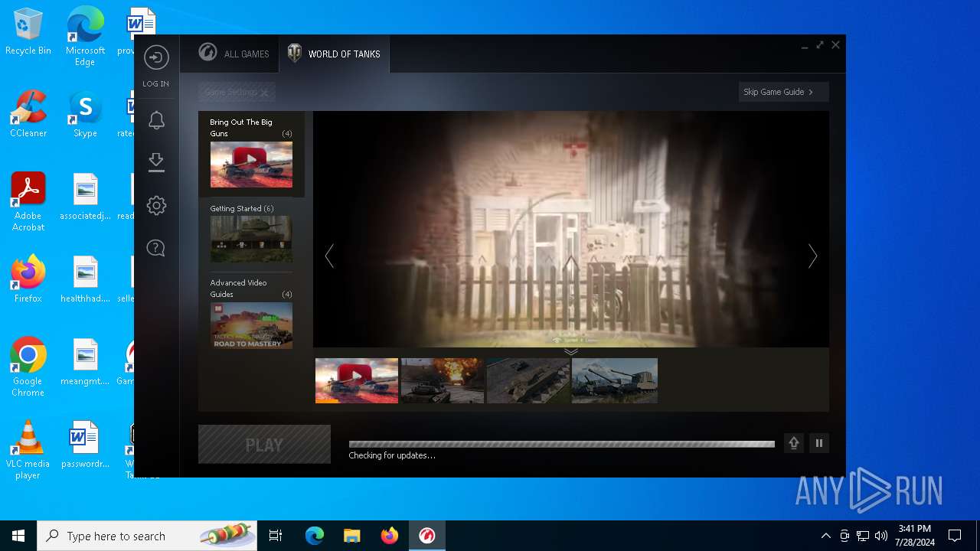
Task: Click the main video preview
Action: click(x=571, y=230)
